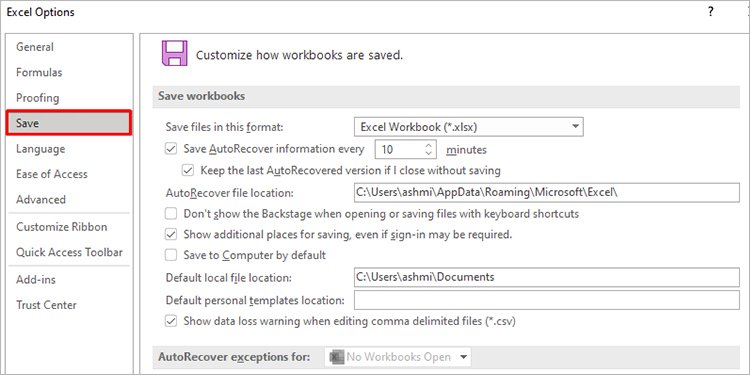
Task: Click the Default personal templates location field
Action: click(547, 300)
